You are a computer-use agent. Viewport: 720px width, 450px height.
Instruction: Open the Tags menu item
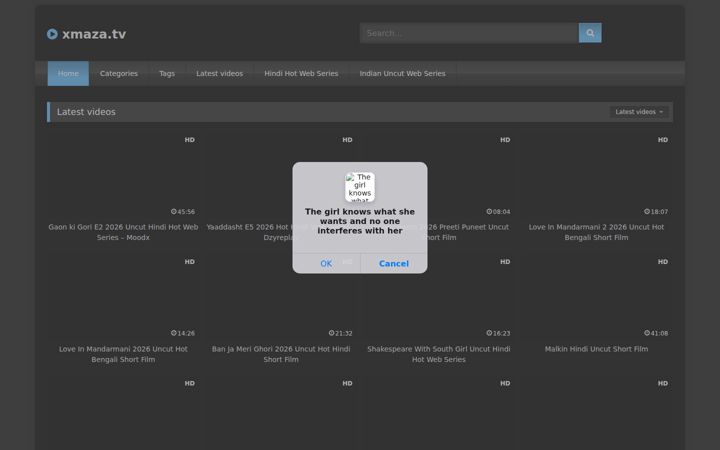click(167, 73)
